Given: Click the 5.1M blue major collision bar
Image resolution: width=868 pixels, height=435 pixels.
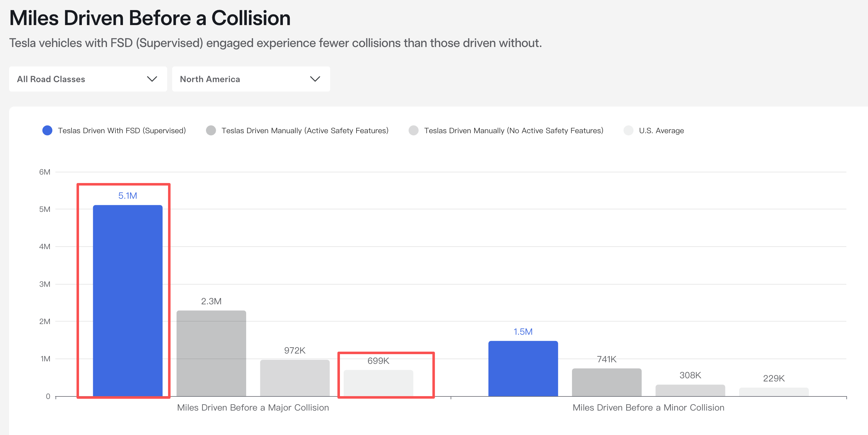Looking at the screenshot, I should (128, 300).
